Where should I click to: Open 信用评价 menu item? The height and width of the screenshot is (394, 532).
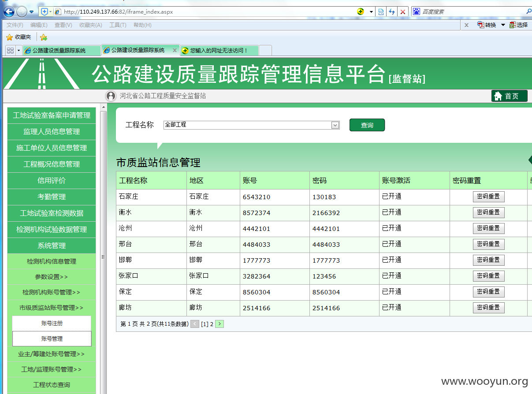pyautogui.click(x=52, y=181)
